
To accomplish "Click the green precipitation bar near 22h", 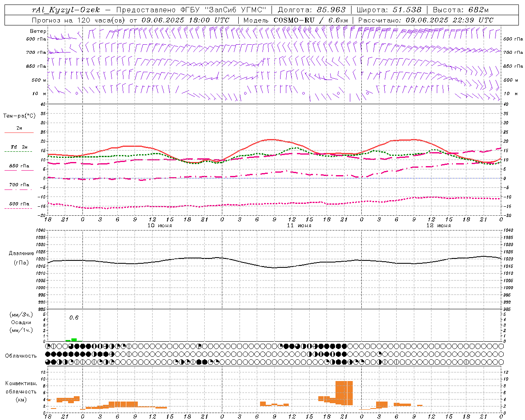I will (74, 340).
